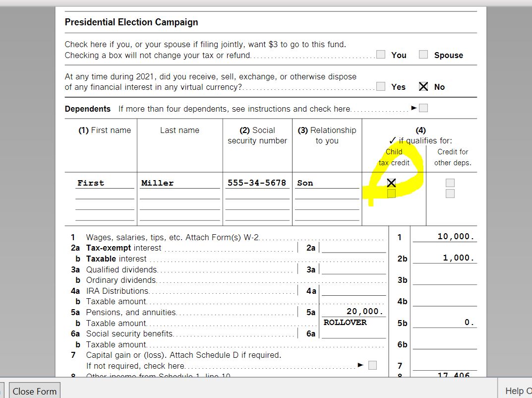Select the SSN field 555-34-5678
Screen dimensions: 532x398
point(257,183)
